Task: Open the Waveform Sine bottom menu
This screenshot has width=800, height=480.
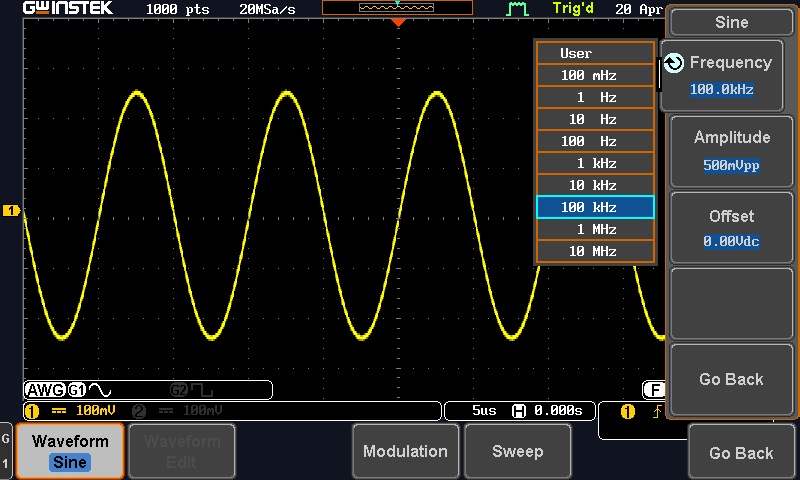Action: pyautogui.click(x=70, y=451)
